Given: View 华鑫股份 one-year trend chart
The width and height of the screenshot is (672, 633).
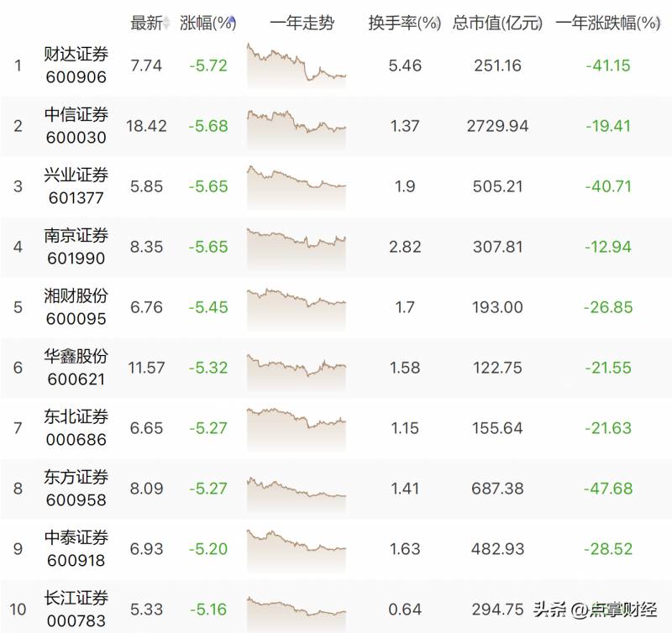Looking at the screenshot, I should (297, 373).
